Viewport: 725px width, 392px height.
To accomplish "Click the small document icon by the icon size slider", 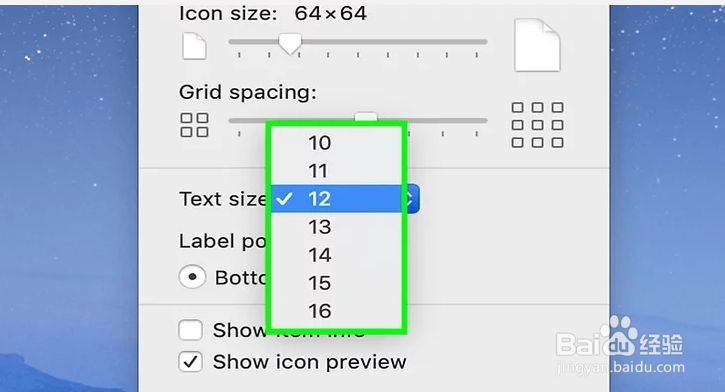I will [194, 46].
